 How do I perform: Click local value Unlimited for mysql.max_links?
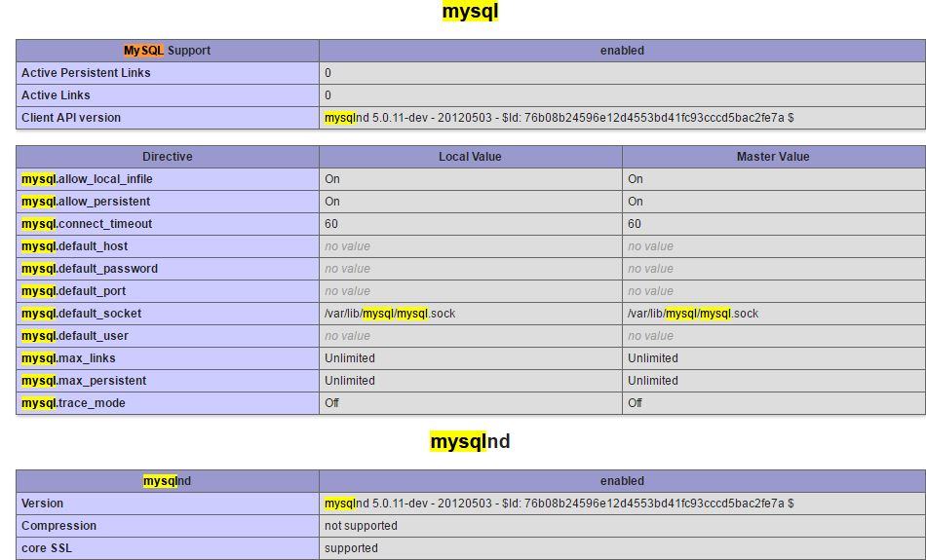point(350,358)
